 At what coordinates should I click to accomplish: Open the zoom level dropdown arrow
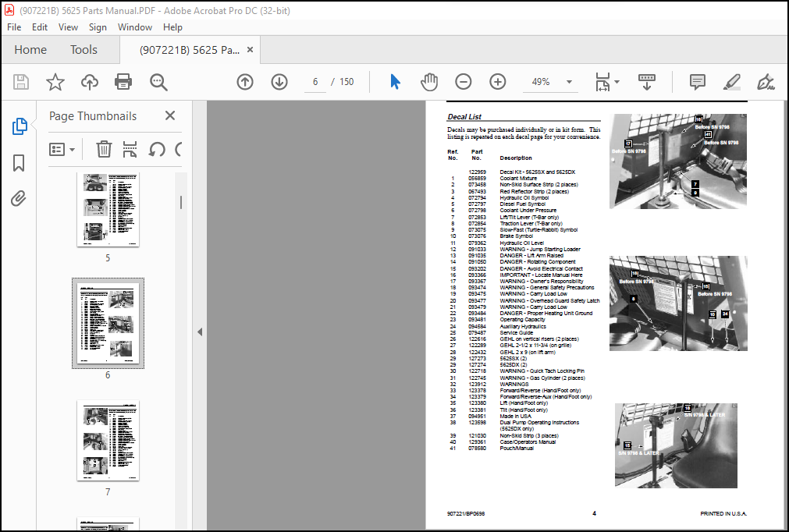569,82
